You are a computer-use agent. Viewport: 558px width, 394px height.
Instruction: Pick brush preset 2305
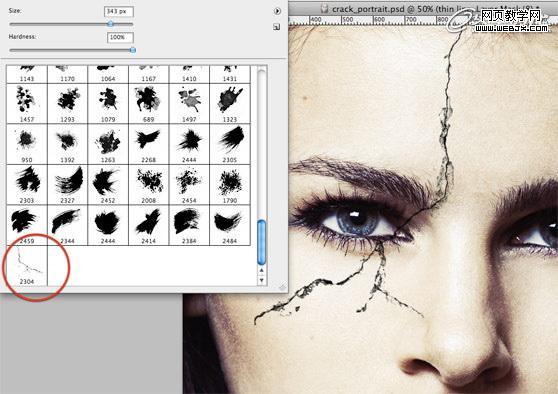click(230, 144)
